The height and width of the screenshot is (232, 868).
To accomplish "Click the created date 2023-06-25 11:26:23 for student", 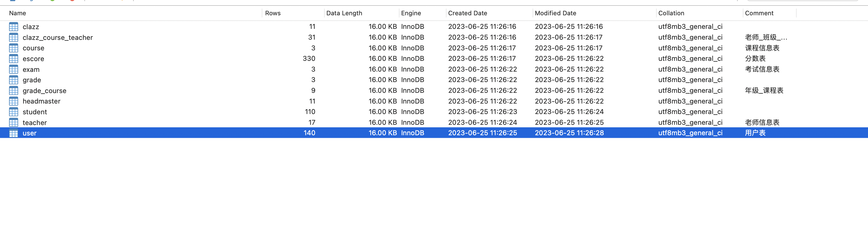I will [x=482, y=112].
